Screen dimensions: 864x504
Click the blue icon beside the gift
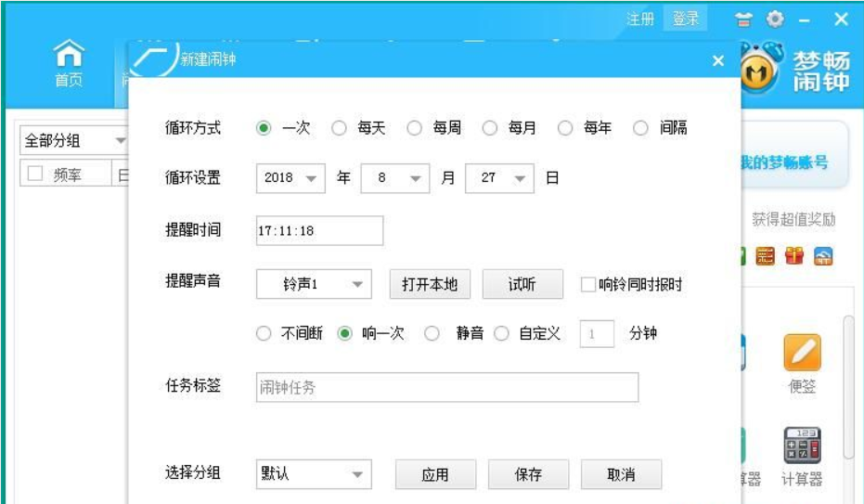tap(823, 255)
